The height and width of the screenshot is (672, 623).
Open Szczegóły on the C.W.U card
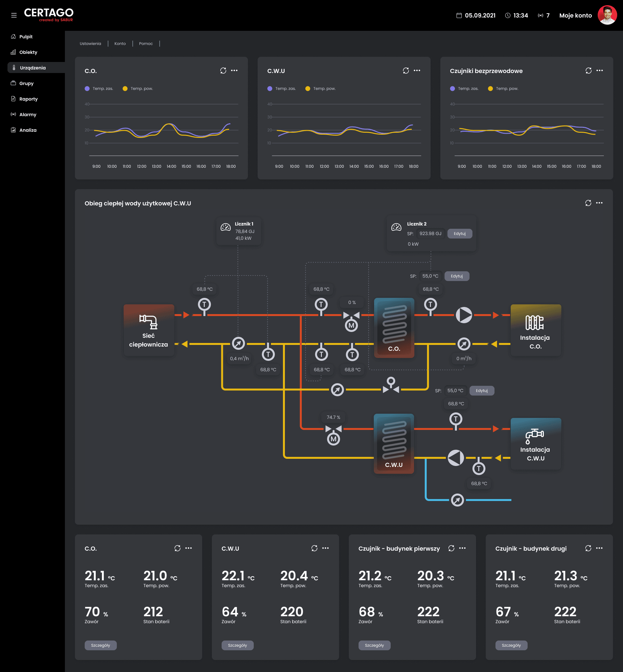(x=237, y=645)
